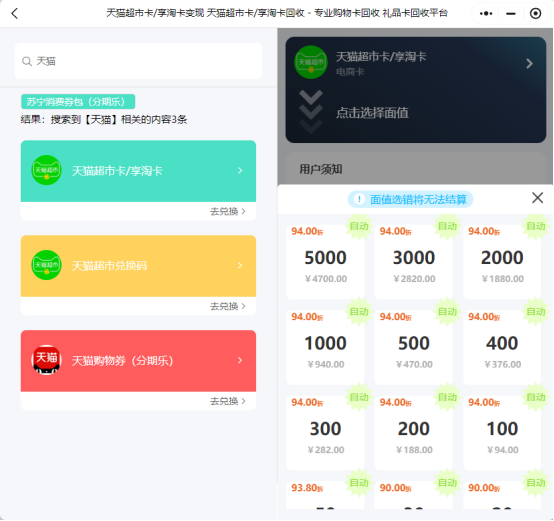554x521 pixels.
Task: Close the denomination picker with X
Action: pyautogui.click(x=537, y=198)
